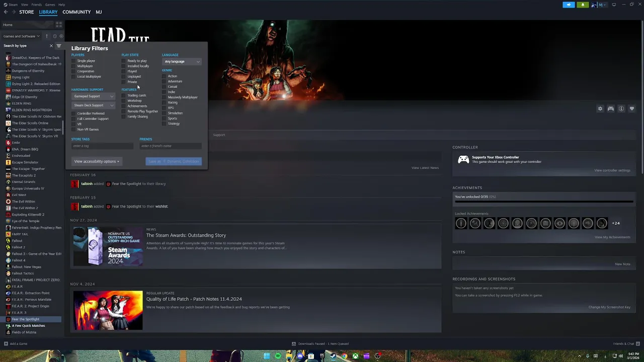Click the back navigation arrow
The width and height of the screenshot is (644, 362).
pyautogui.click(x=6, y=12)
